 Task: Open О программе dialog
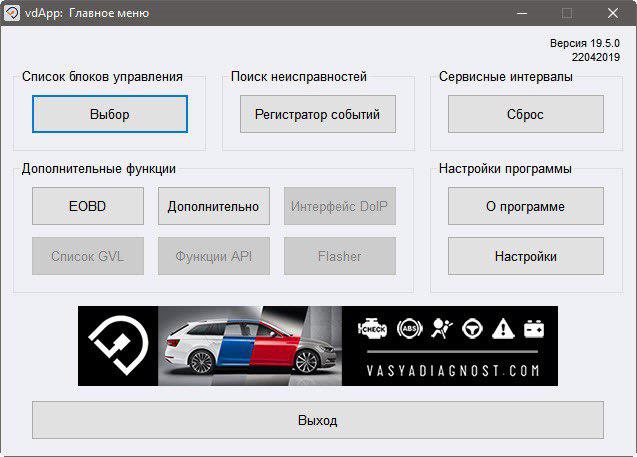click(x=526, y=206)
